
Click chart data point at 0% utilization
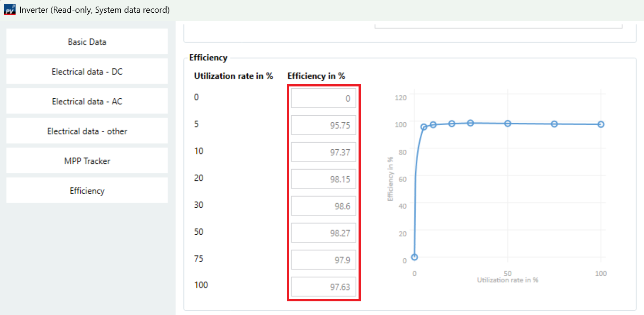click(414, 257)
